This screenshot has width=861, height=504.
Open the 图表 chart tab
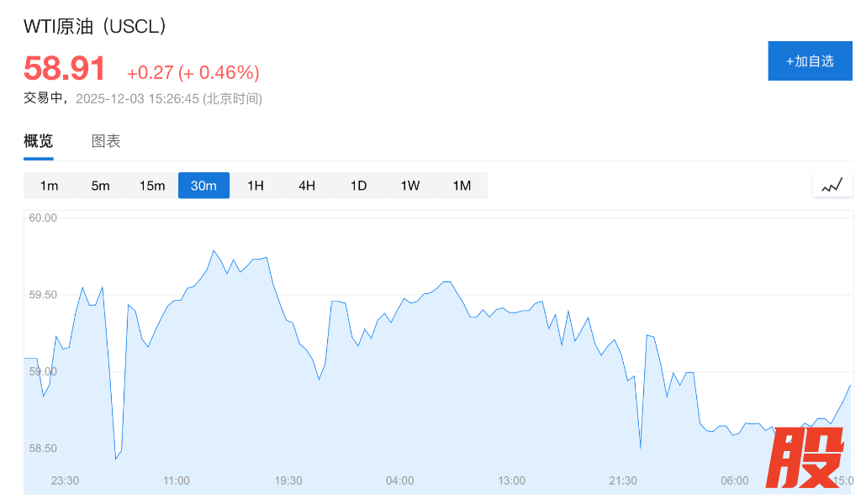pos(106,141)
